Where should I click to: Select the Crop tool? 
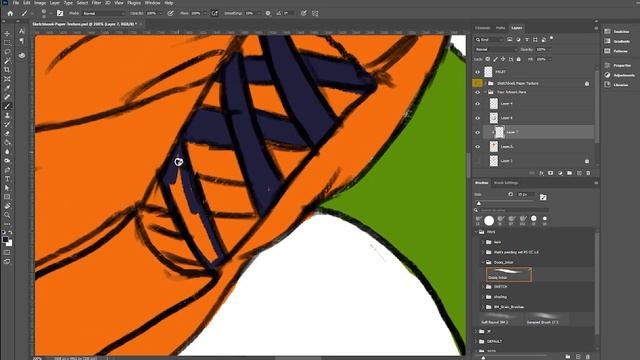pos(7,70)
